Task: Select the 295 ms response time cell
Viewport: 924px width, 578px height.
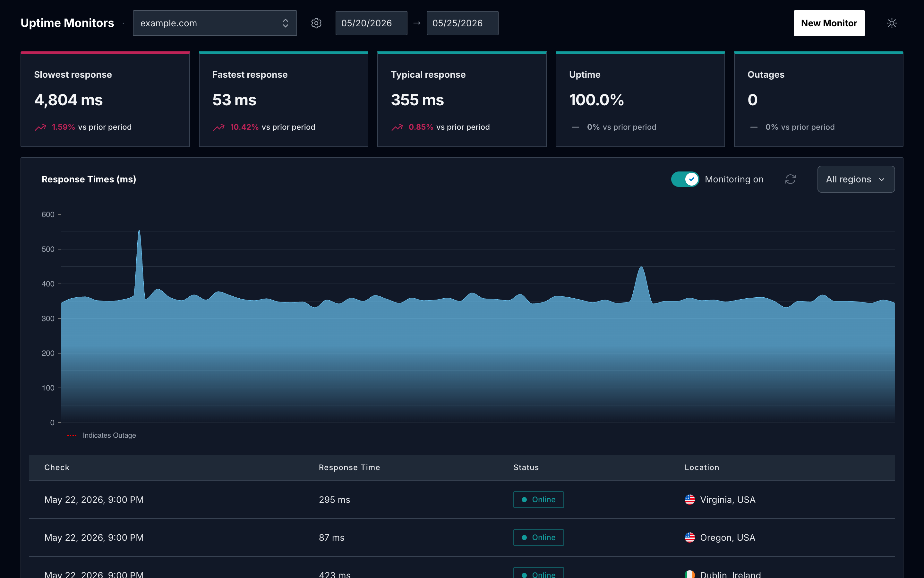Action: pyautogui.click(x=335, y=500)
